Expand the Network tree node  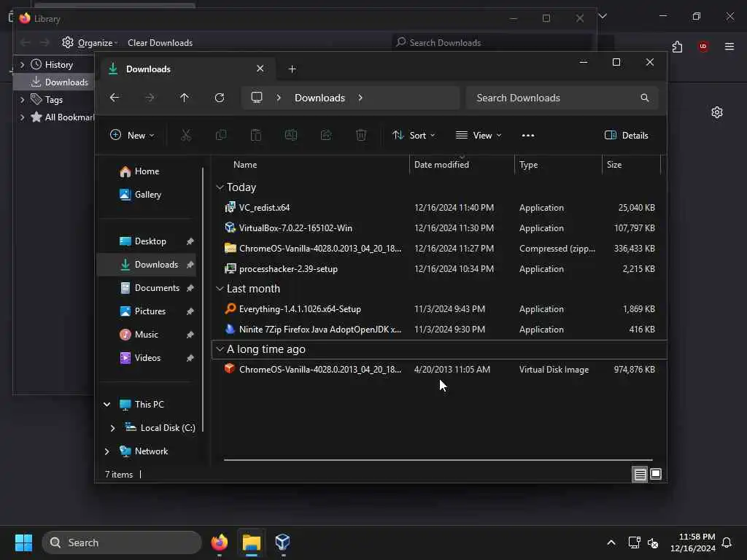(107, 451)
